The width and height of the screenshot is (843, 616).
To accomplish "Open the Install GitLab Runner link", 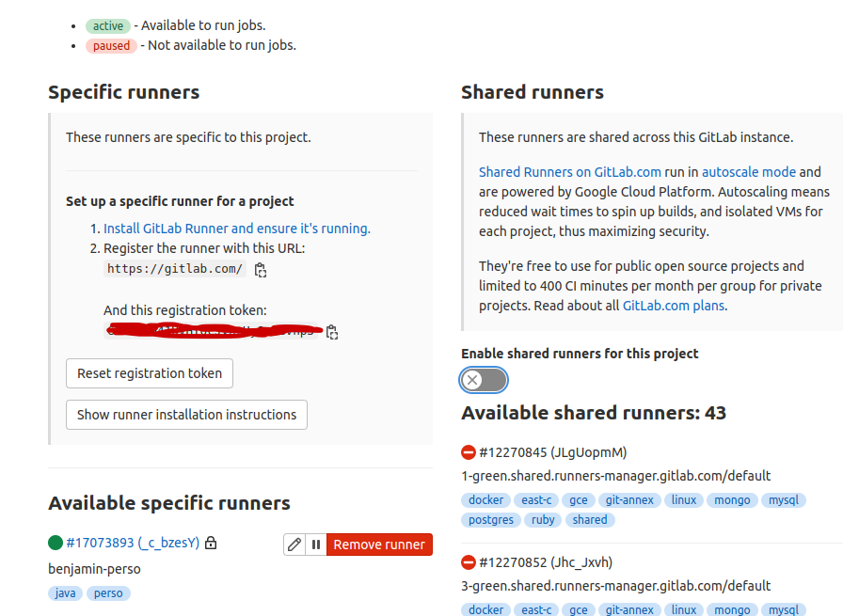I will click(x=236, y=229).
